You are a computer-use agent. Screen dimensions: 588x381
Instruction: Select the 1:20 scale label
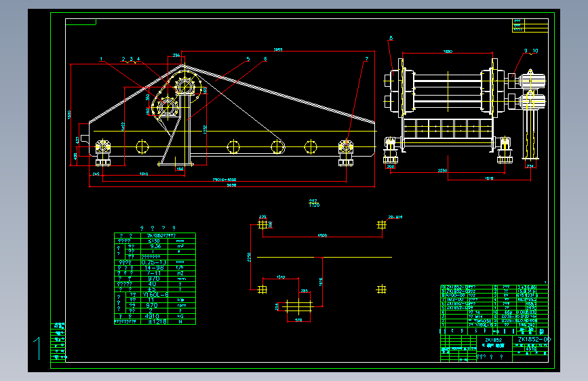tap(314, 205)
